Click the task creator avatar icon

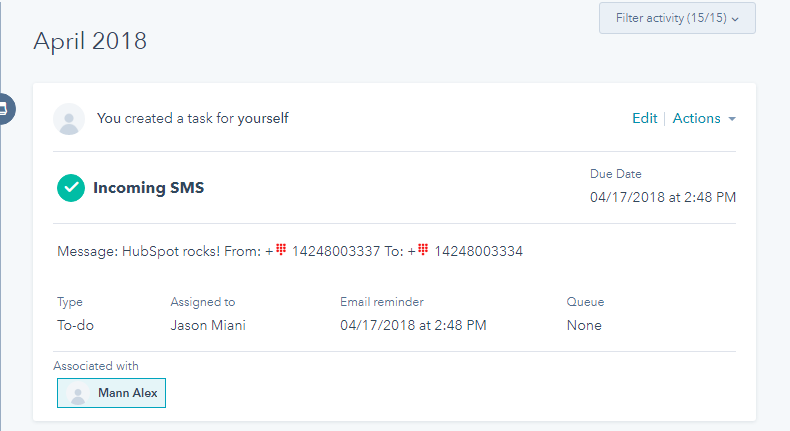69,119
